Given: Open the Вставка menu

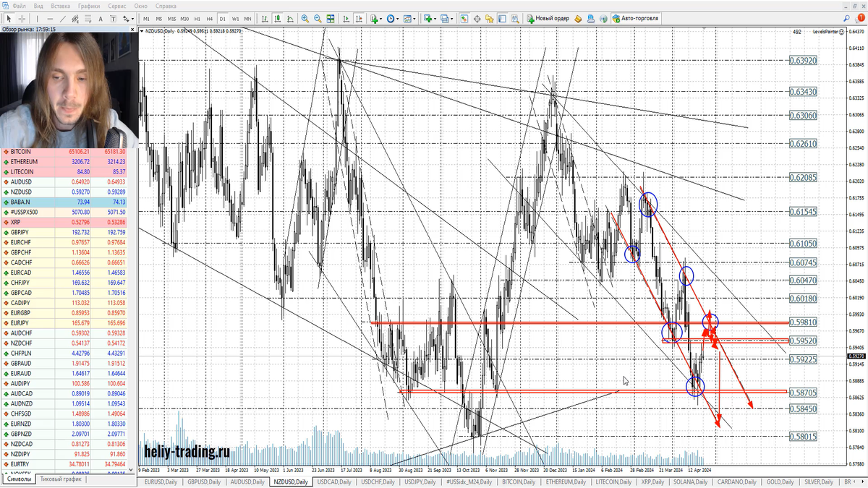Looking at the screenshot, I should pos(61,6).
